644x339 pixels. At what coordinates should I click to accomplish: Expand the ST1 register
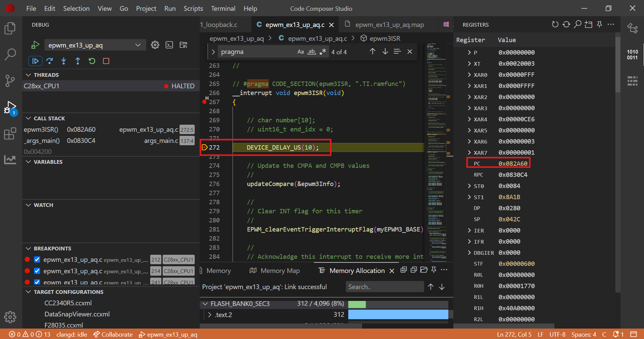point(469,197)
